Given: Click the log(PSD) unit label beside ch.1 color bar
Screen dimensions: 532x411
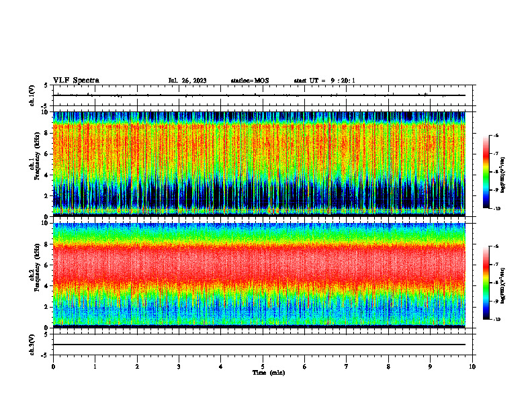Looking at the screenshot, I should [503, 175].
